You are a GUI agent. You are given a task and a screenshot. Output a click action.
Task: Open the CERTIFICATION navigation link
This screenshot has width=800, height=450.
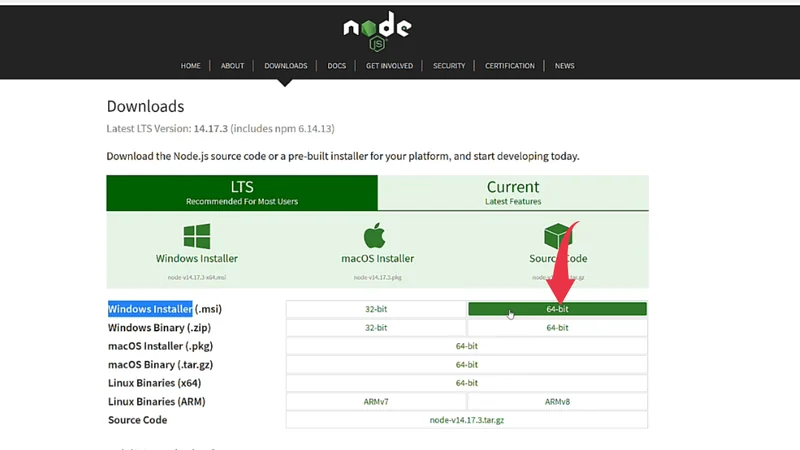[x=510, y=66]
